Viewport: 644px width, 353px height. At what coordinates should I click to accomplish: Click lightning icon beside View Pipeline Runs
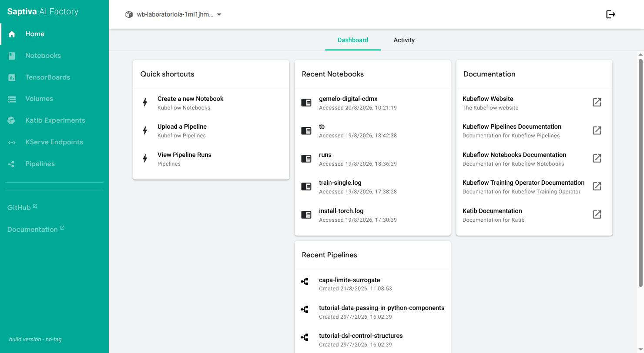tap(145, 159)
